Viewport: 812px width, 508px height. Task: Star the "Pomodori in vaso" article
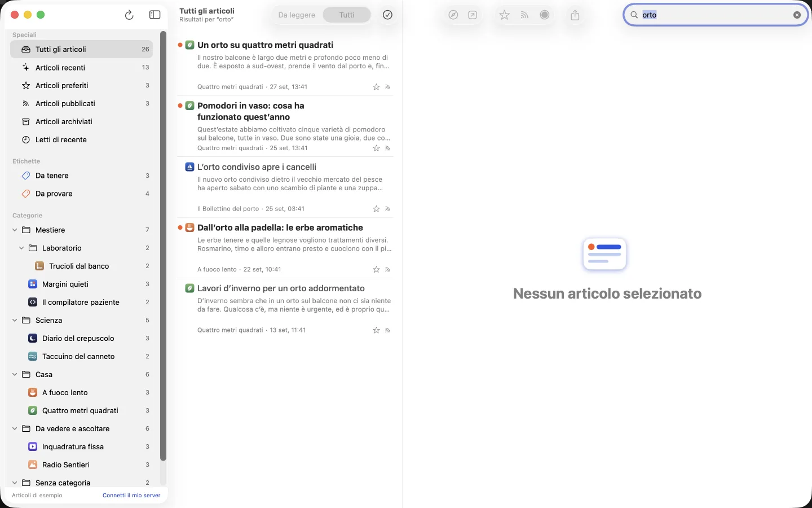click(x=376, y=148)
